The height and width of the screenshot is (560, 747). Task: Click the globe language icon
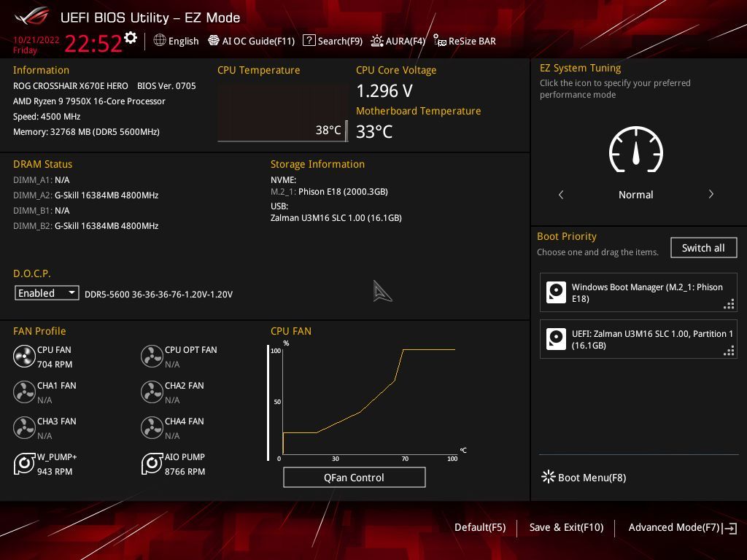tap(160, 41)
